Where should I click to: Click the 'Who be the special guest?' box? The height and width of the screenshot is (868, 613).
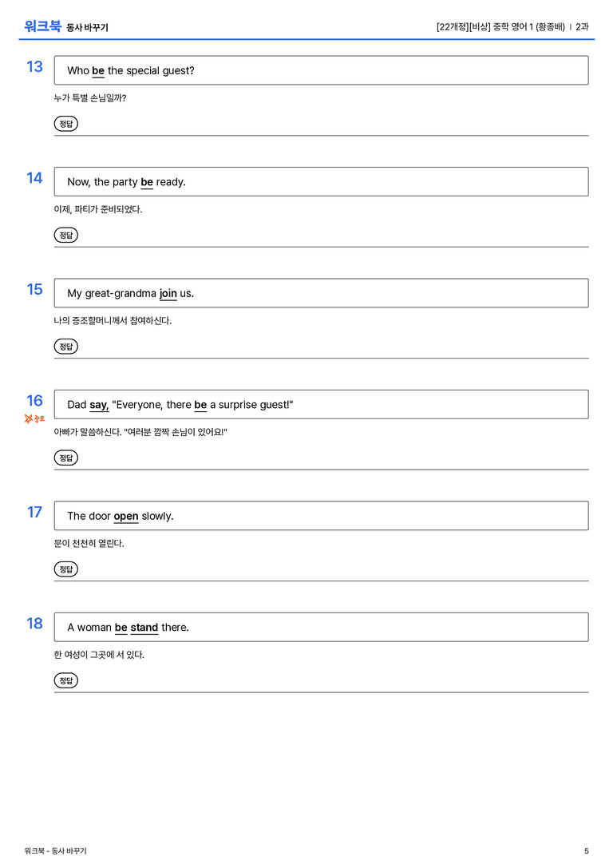tap(321, 70)
